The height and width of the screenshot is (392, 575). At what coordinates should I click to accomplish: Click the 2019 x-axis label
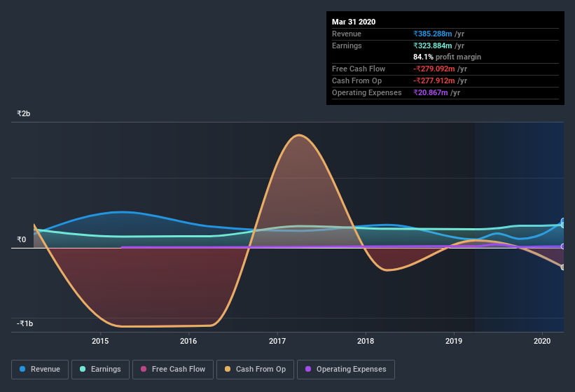(454, 341)
